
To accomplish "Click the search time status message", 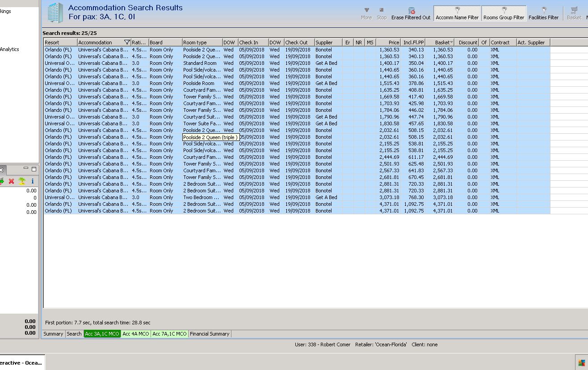I will [x=98, y=322].
